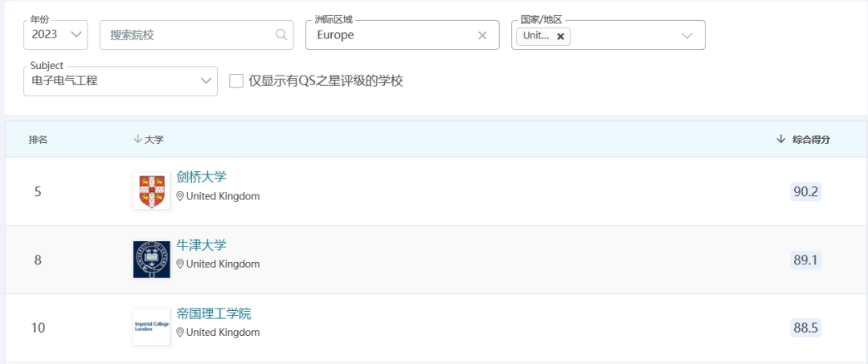The width and height of the screenshot is (868, 364).
Task: Click the Oxford crest logo
Action: pos(152,260)
